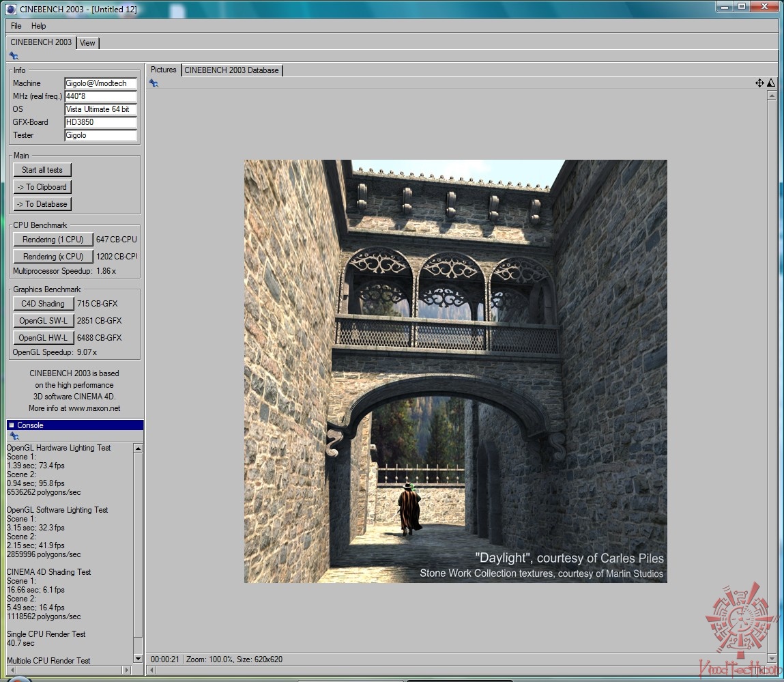Select the Pictures tab
Image resolution: width=784 pixels, height=682 pixels.
(x=164, y=70)
